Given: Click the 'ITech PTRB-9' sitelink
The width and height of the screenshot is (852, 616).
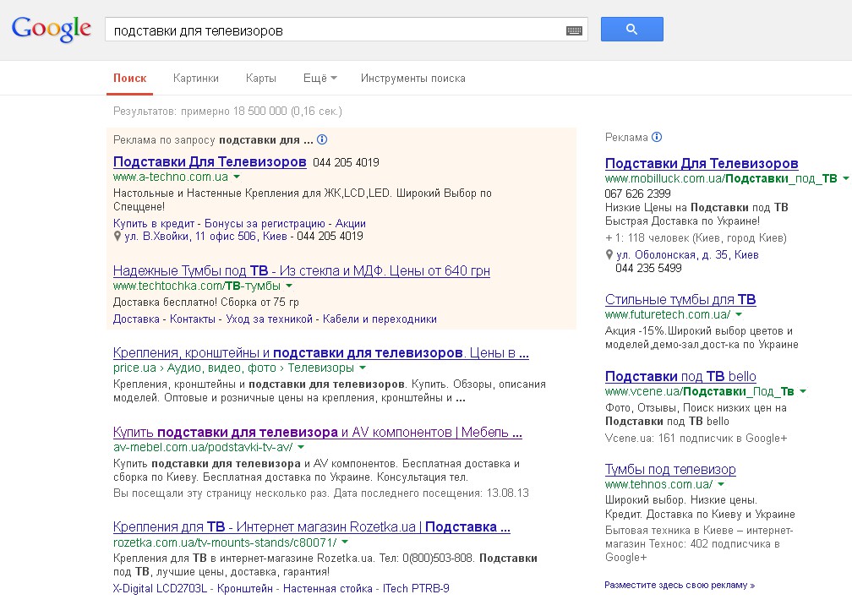Looking at the screenshot, I should (416, 588).
